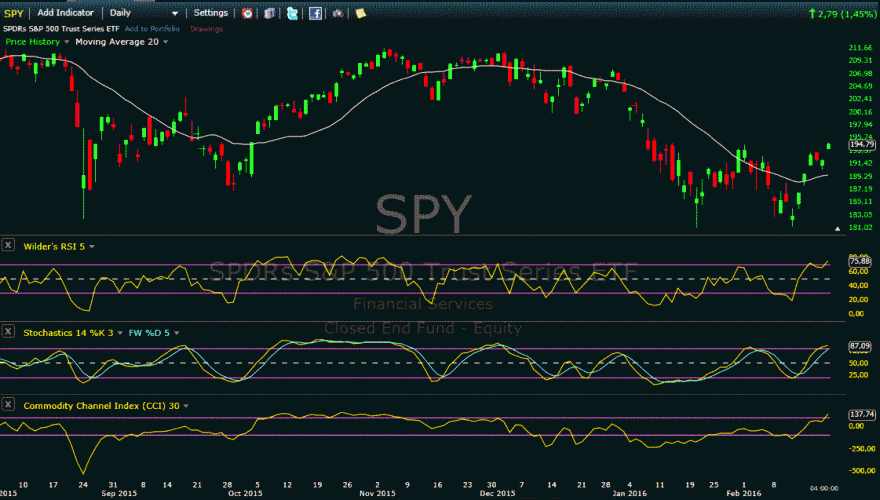Click the 137,74 CCI value marker
The image size is (880, 500).
pyautogui.click(x=861, y=414)
